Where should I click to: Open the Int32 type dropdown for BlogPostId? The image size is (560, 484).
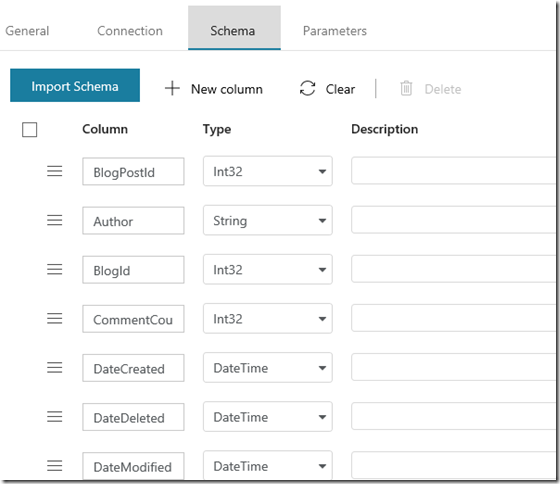click(268, 171)
